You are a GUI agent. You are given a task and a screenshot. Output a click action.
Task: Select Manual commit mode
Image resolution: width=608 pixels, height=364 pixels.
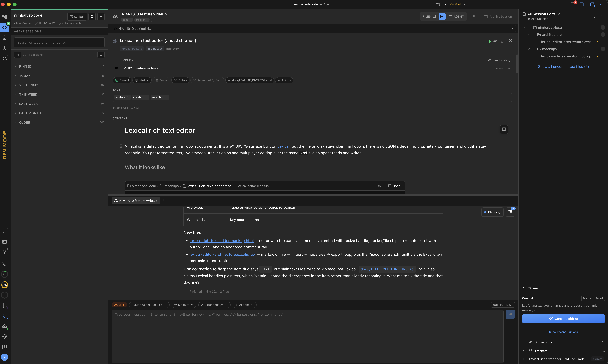(x=587, y=298)
